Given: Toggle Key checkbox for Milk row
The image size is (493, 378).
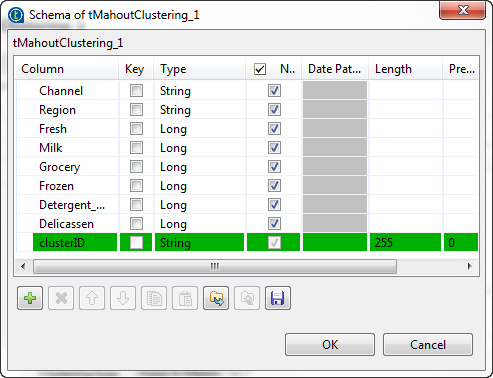Looking at the screenshot, I should (136, 148).
